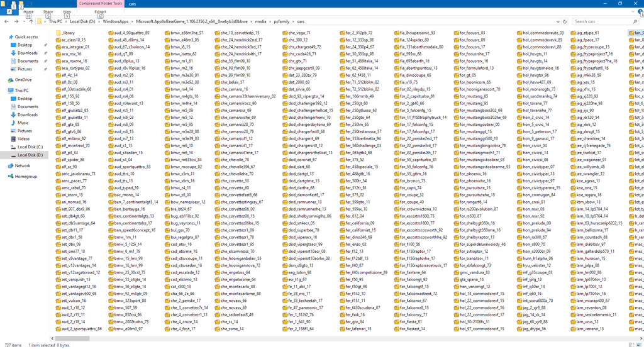Switch to large icons view in status bar

[x=640, y=345]
